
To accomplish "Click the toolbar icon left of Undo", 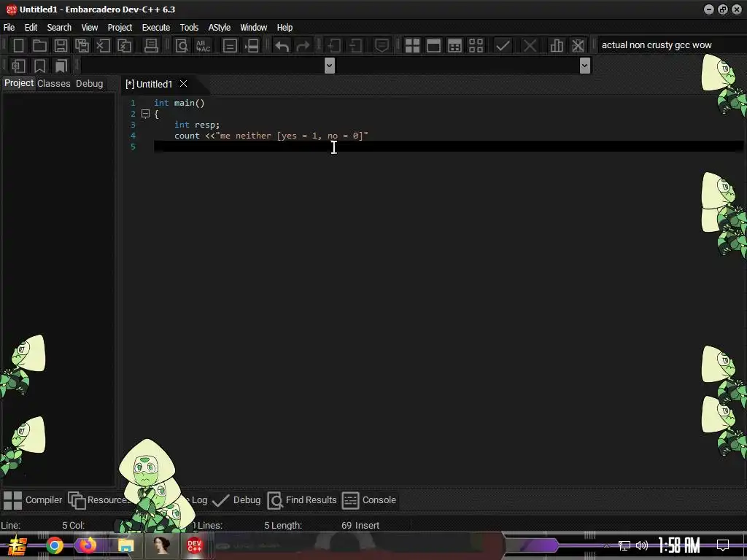I will point(251,46).
